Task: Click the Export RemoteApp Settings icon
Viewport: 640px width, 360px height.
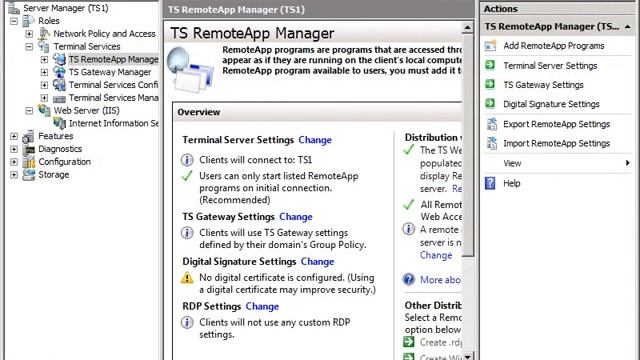Action: click(x=492, y=124)
